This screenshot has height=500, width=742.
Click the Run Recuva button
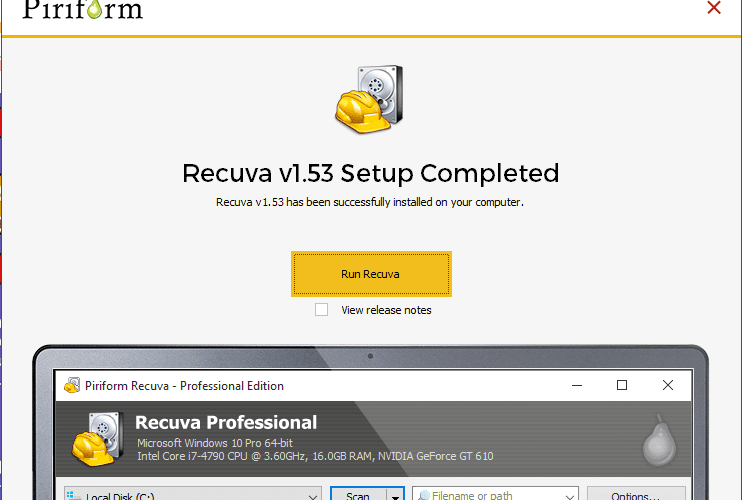click(371, 274)
